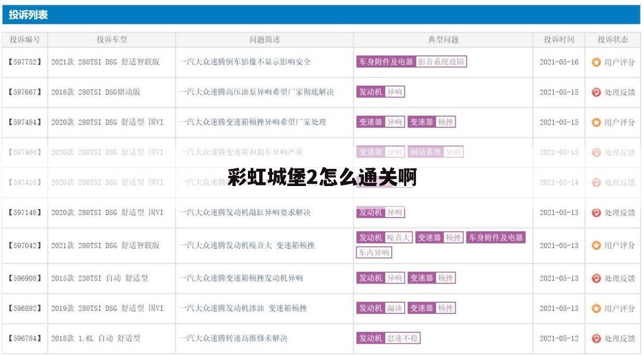Screen dimensions: 644x356
Task: Open complaint 一汽大众速腾发动机噪音大 变速箱顿挫
Action: [247, 246]
